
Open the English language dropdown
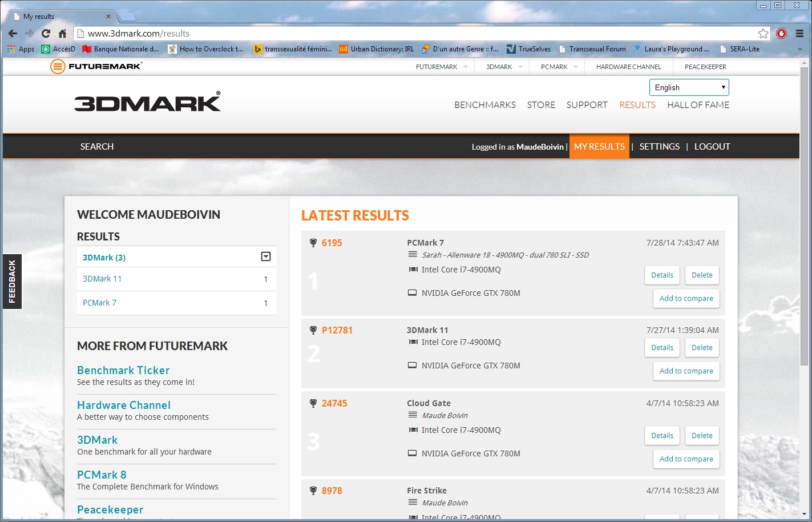tap(689, 87)
